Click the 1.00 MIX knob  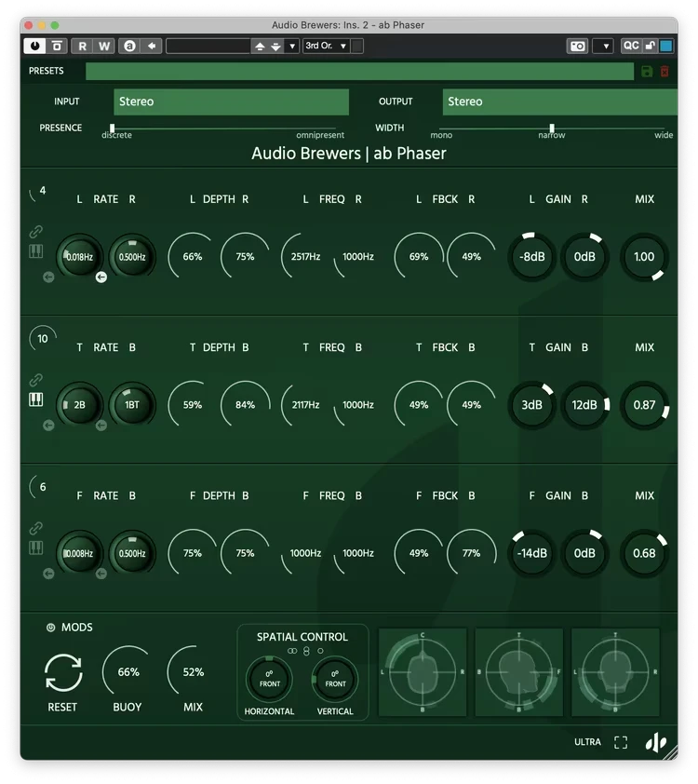(x=644, y=256)
